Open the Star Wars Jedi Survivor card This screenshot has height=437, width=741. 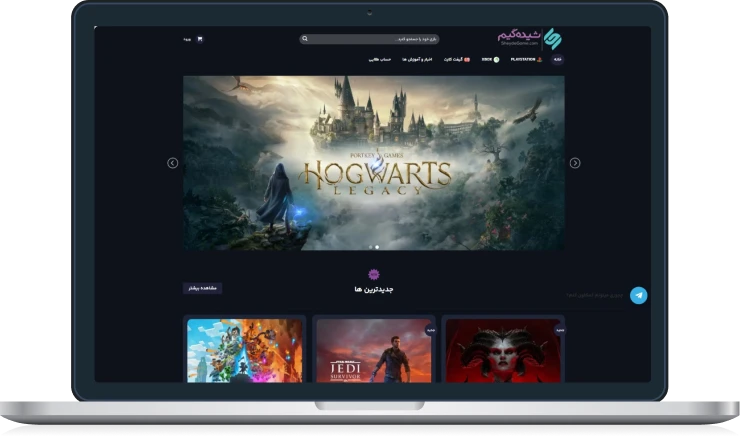pos(374,350)
